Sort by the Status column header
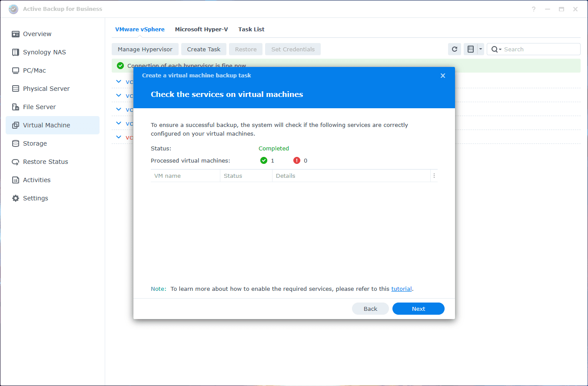The width and height of the screenshot is (588, 386). click(246, 176)
